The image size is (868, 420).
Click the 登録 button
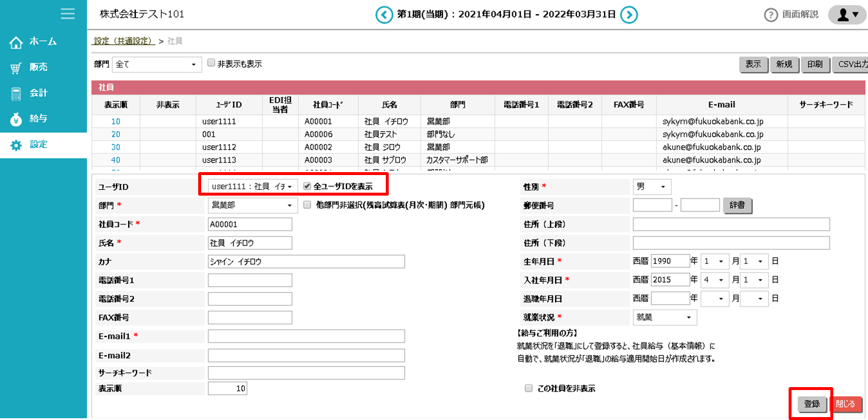(x=812, y=404)
